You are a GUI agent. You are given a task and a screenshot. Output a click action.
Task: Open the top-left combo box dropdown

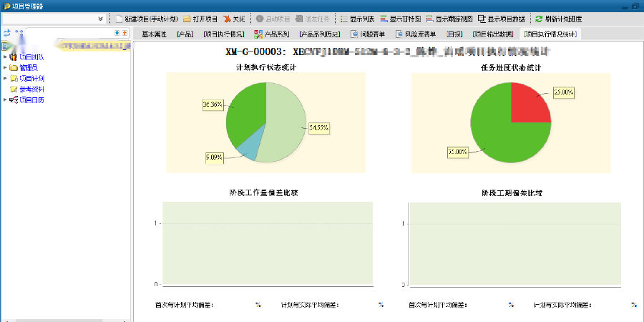click(100, 19)
